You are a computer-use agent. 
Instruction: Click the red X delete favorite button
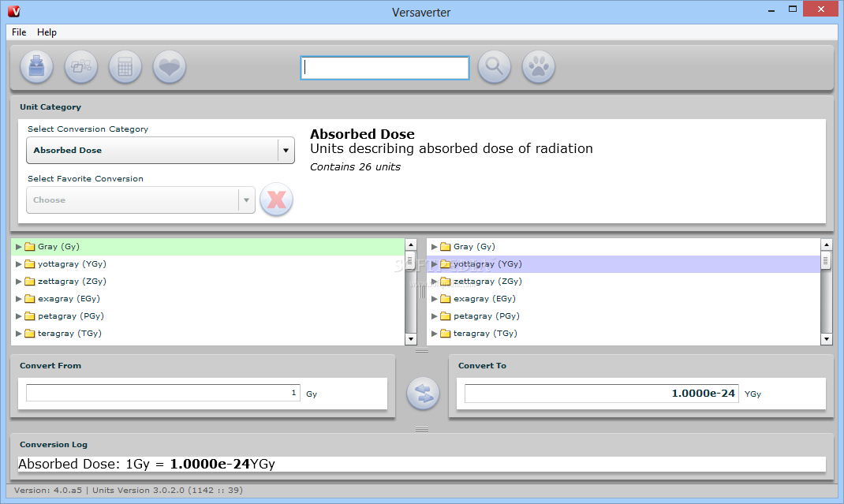(276, 200)
